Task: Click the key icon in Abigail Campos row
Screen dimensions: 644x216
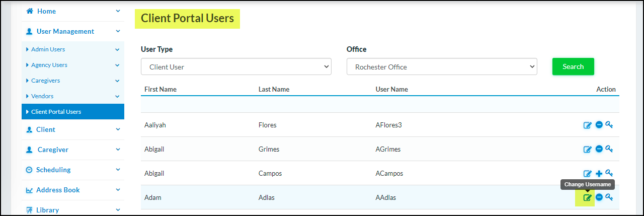Action: pyautogui.click(x=609, y=173)
